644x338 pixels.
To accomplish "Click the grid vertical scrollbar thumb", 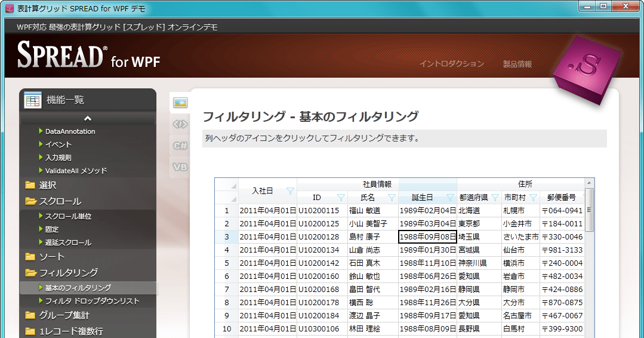I will (589, 210).
